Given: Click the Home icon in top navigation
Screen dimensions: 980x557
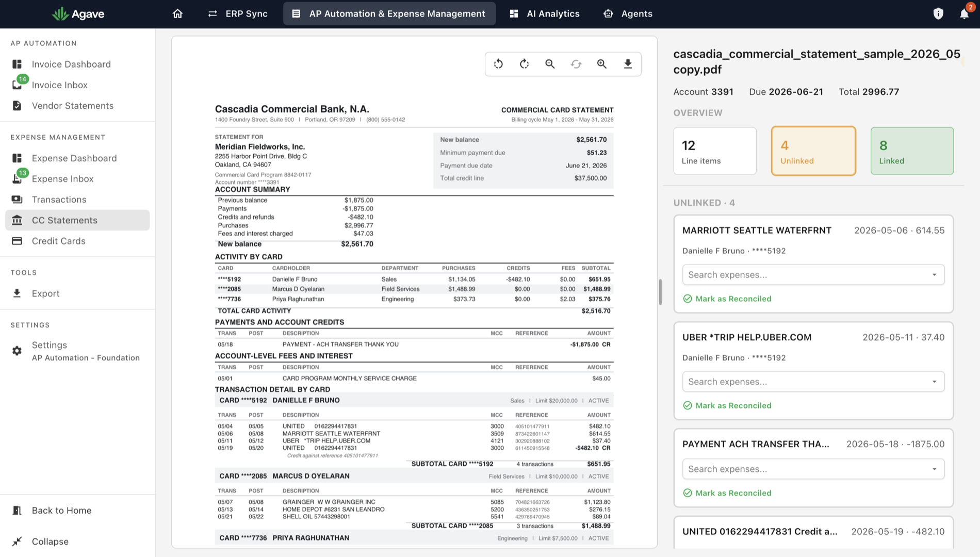Looking at the screenshot, I should 177,13.
